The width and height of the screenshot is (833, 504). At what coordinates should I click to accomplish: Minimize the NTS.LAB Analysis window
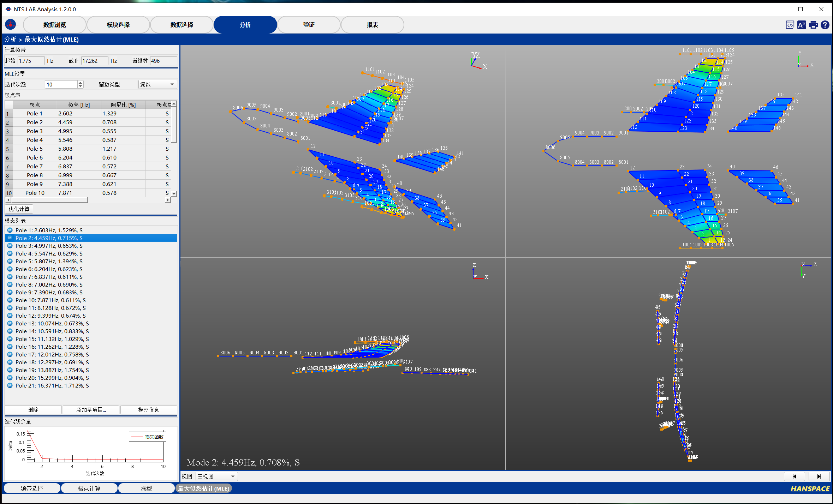tap(780, 9)
